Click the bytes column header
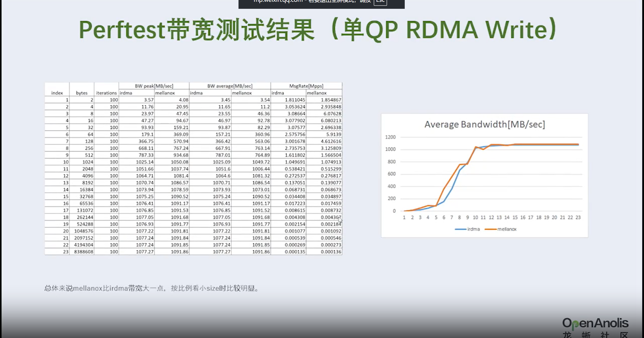644x338 pixels. (82, 93)
